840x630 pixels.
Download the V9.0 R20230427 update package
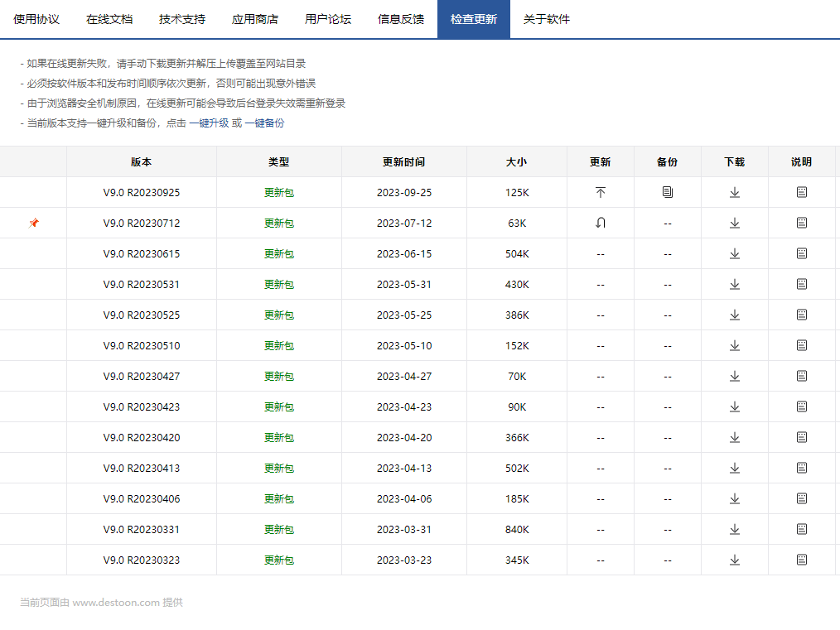point(735,376)
